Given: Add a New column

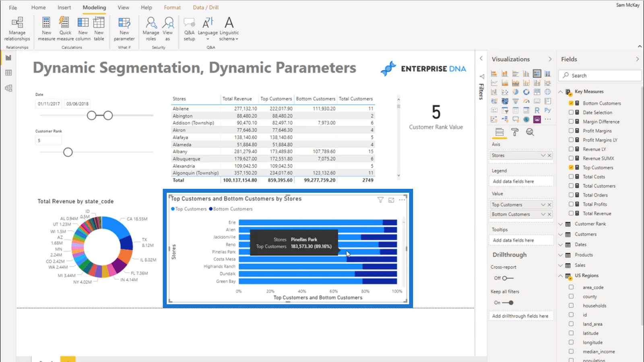Looking at the screenshot, I should [83, 29].
